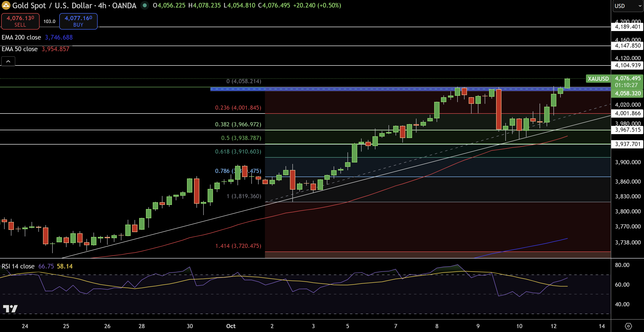This screenshot has width=644, height=332.
Task: Select the EMA 200 close indicator label
Action: click(21, 37)
